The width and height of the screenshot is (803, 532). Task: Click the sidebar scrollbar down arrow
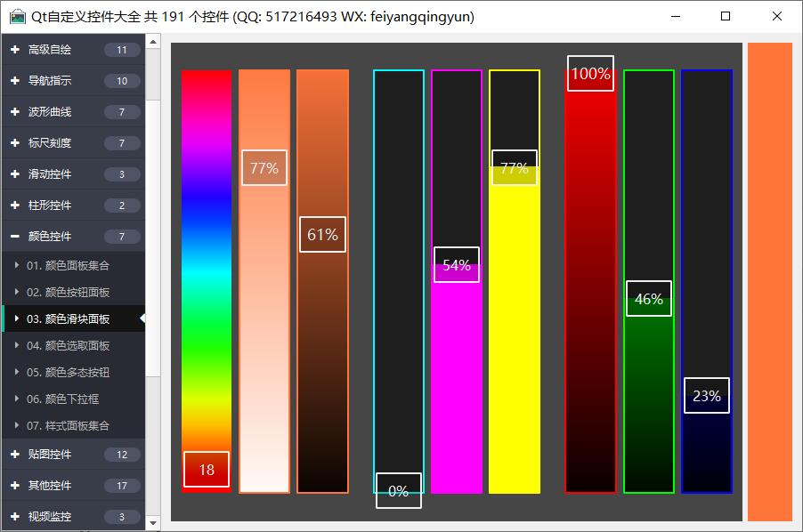point(152,523)
